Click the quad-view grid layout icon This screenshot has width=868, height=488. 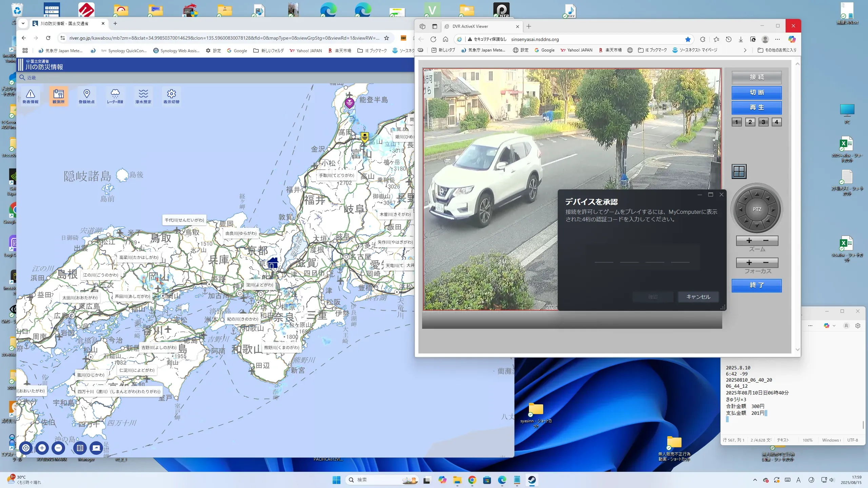pyautogui.click(x=739, y=171)
